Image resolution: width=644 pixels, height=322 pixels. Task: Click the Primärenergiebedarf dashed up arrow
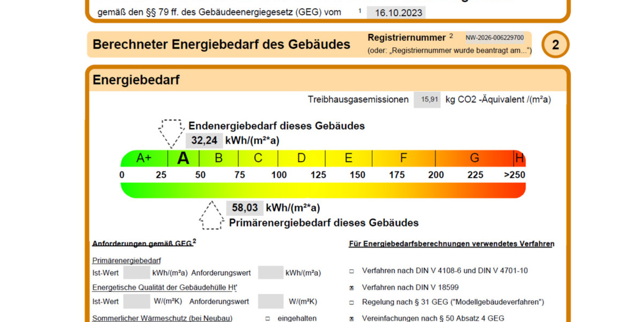tap(210, 215)
